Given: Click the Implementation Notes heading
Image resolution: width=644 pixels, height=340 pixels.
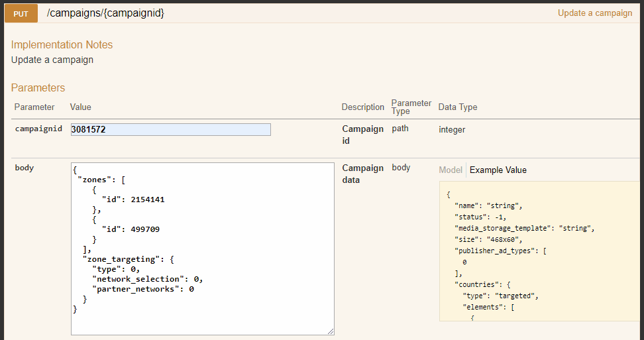Looking at the screenshot, I should (62, 45).
